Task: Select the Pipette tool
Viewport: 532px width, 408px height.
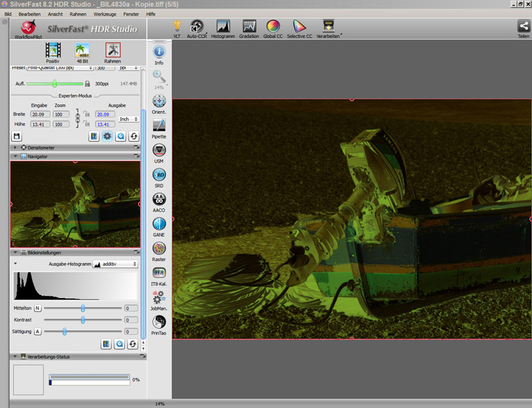Action: (159, 125)
